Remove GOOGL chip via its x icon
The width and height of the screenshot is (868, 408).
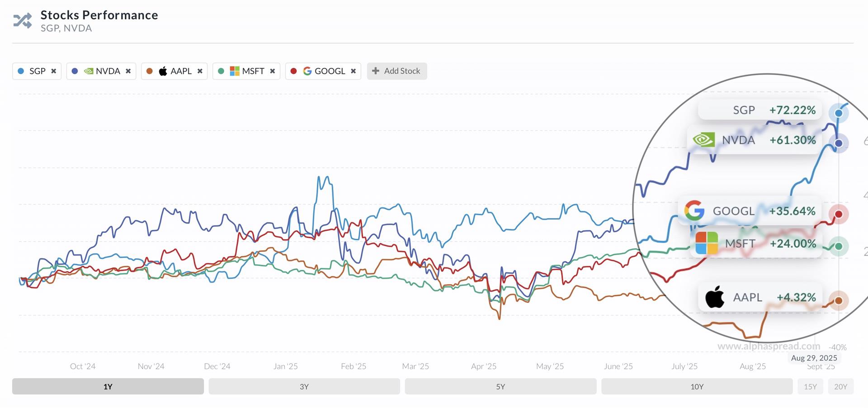[x=354, y=71]
